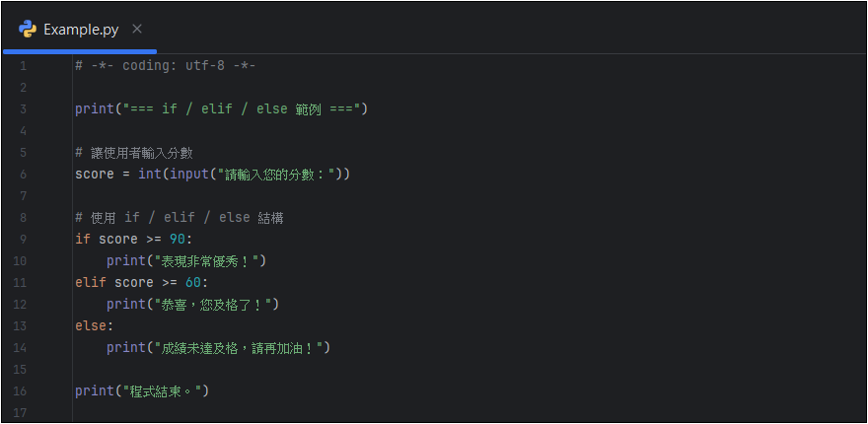Close the Example.py tab
Screen dimensions: 868x424
click(x=137, y=29)
